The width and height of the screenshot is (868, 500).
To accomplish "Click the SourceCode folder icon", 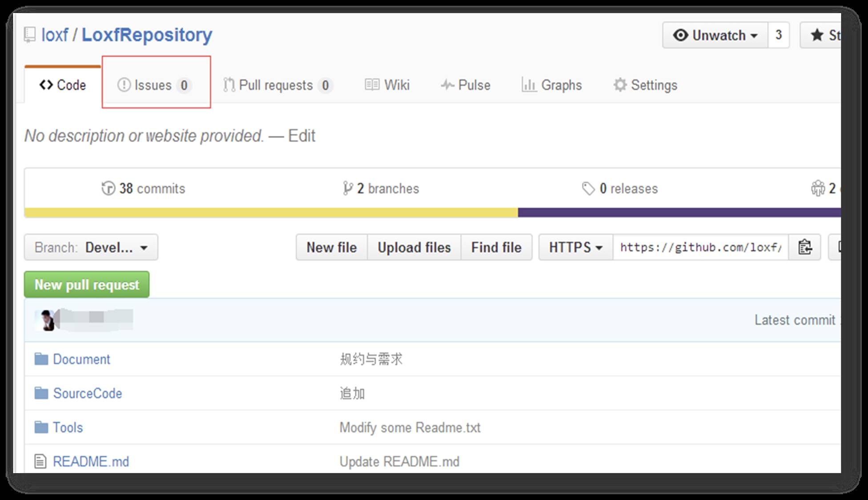I will click(41, 393).
